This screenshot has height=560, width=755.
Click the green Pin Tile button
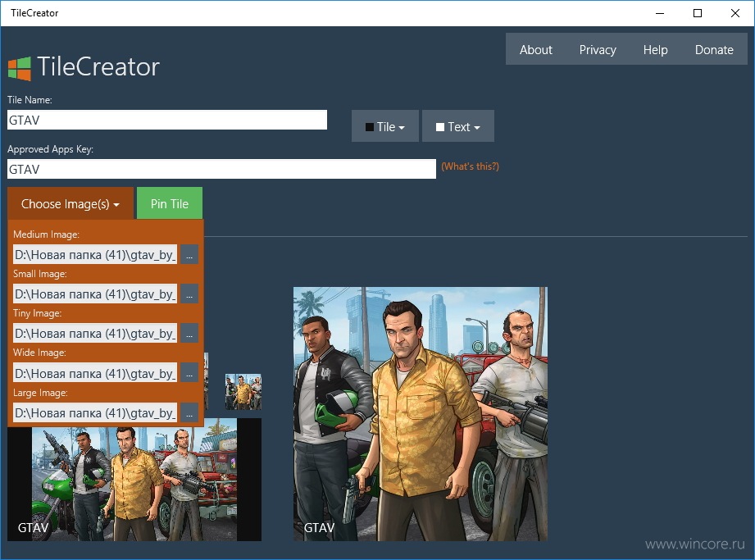170,203
